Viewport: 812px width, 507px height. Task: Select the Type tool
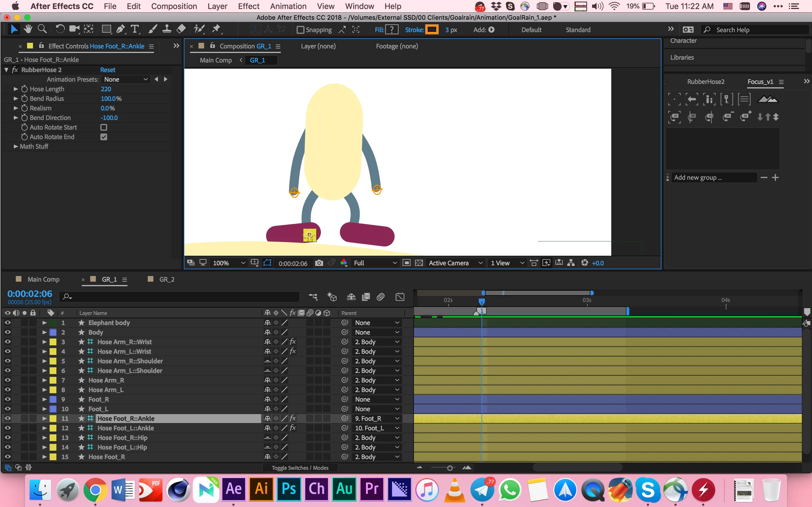click(x=134, y=30)
